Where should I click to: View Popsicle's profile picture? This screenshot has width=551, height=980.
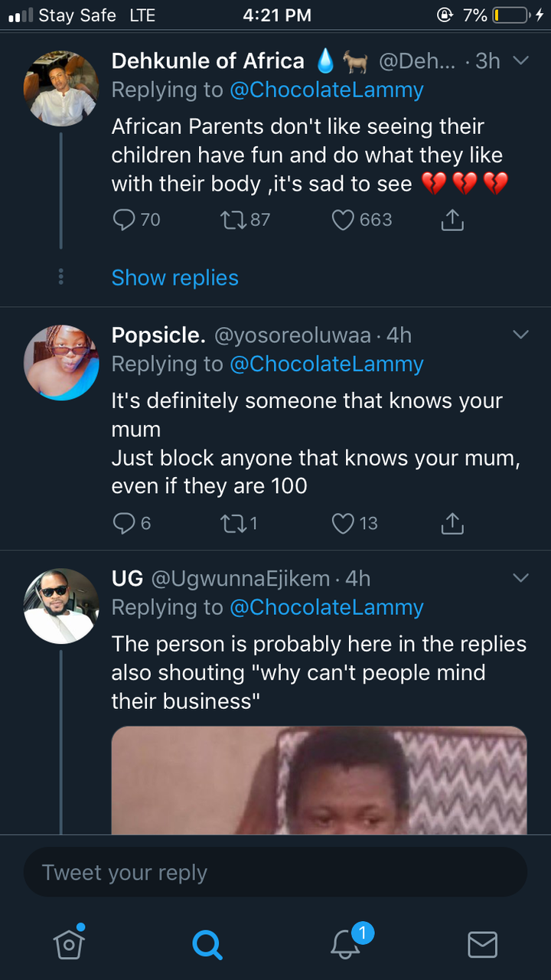coord(61,362)
